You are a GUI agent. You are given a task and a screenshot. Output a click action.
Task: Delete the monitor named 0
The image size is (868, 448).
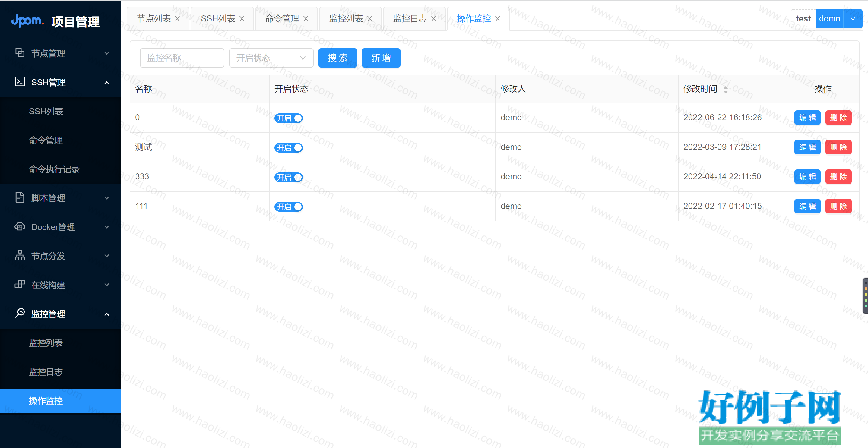(838, 118)
